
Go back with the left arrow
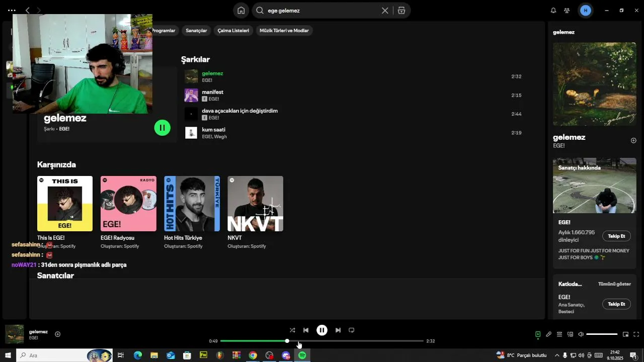point(28,11)
